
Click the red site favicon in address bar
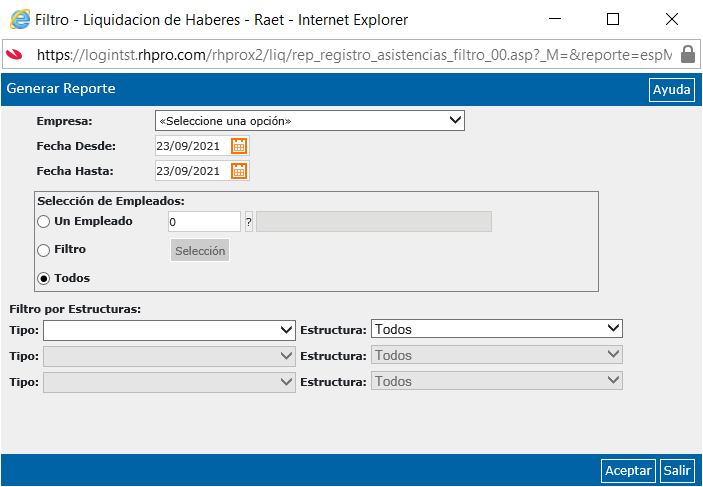pyautogui.click(x=14, y=55)
